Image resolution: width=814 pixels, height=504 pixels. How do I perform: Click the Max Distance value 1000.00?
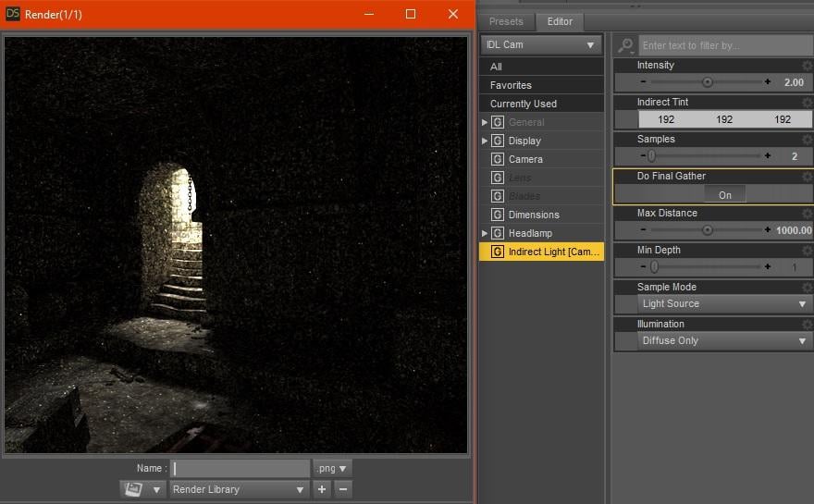(x=794, y=230)
